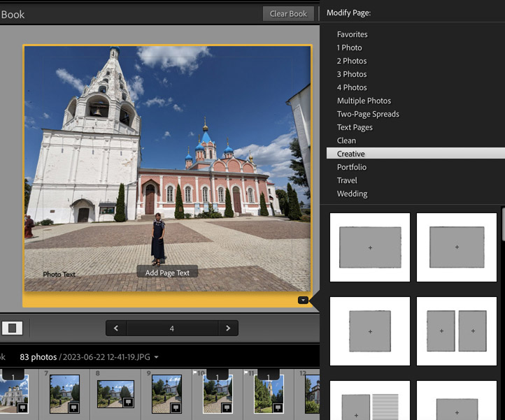The width and height of the screenshot is (505, 420).
Task: Go to previous page arrow
Action: (116, 328)
